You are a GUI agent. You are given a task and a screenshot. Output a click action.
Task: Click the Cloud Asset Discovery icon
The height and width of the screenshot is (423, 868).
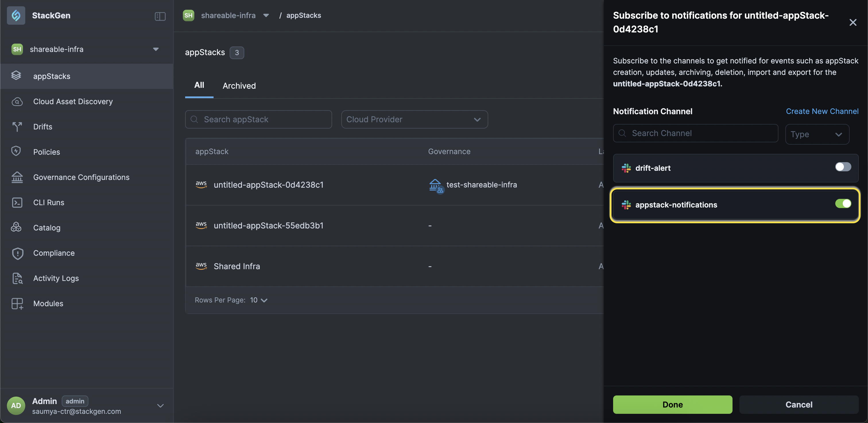pyautogui.click(x=17, y=101)
